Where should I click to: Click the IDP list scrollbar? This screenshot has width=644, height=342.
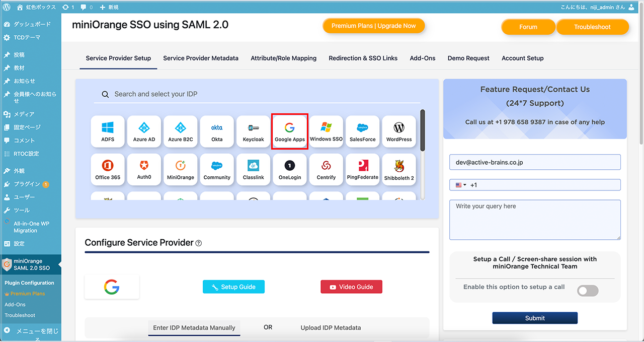coord(423,130)
